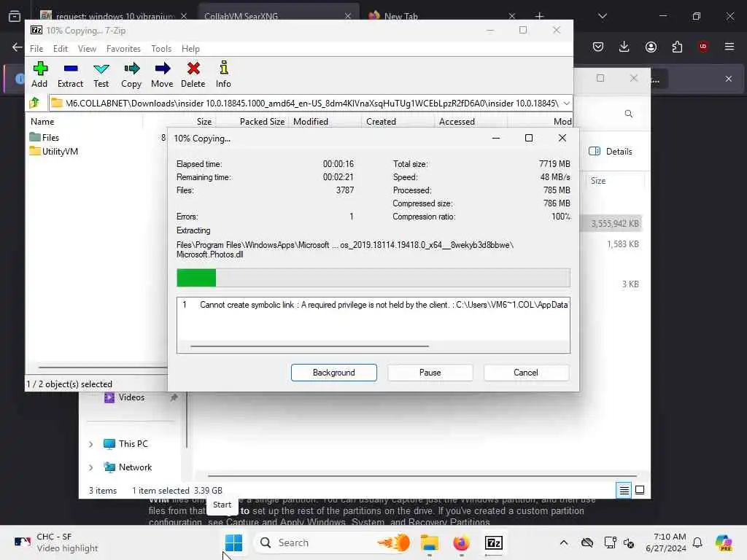
Task: Select Network in the Explorer sidebar
Action: [128, 467]
